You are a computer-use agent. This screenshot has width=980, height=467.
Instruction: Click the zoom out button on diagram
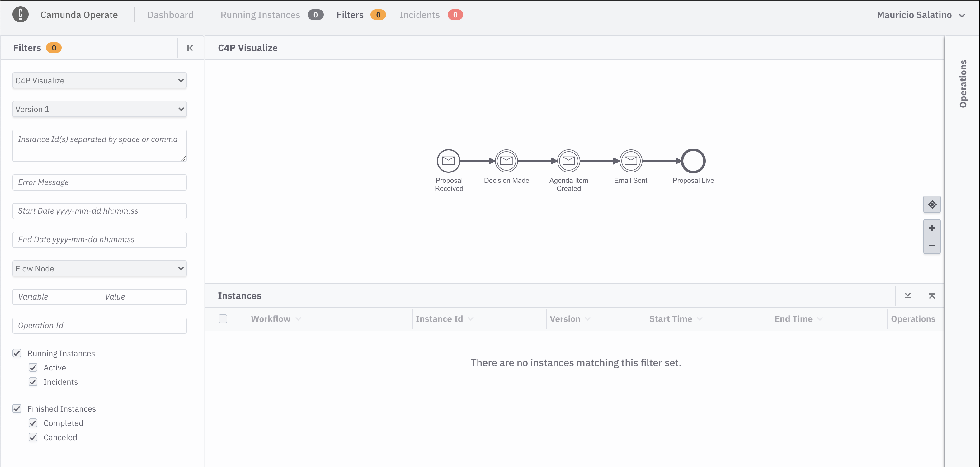click(932, 246)
